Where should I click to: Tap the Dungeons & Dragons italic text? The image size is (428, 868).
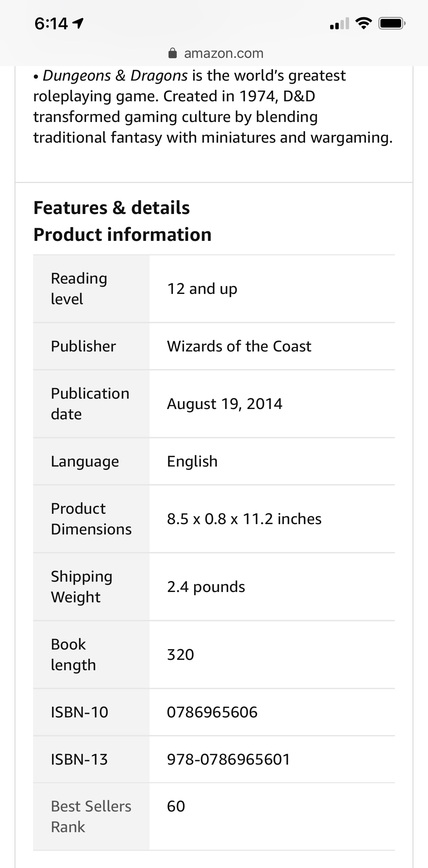(115, 76)
